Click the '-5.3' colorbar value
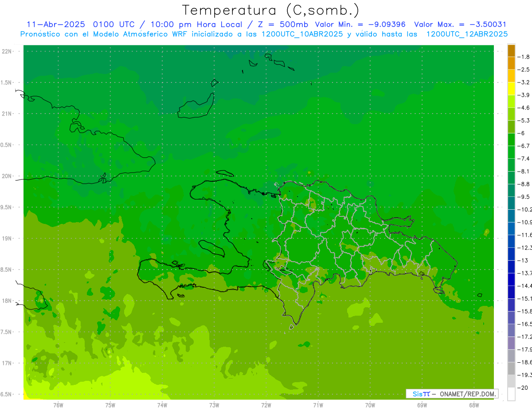The height and width of the screenshot is (411, 532). click(524, 120)
